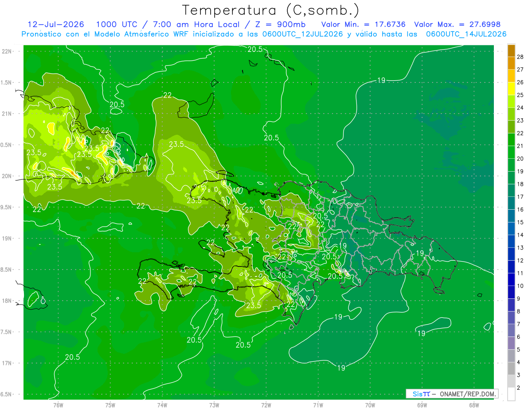Pick the yellow legend swatch between 25 and 26
The height and width of the screenshot is (411, 532).
tap(511, 89)
